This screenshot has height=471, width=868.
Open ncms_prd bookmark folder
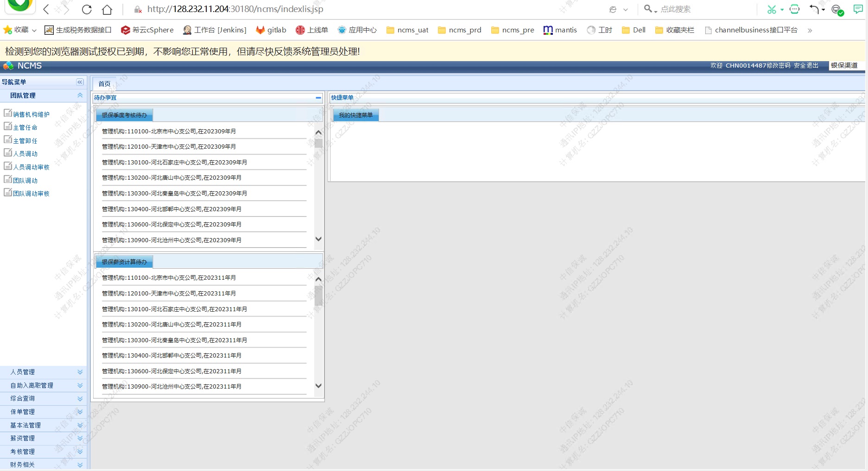[459, 30]
